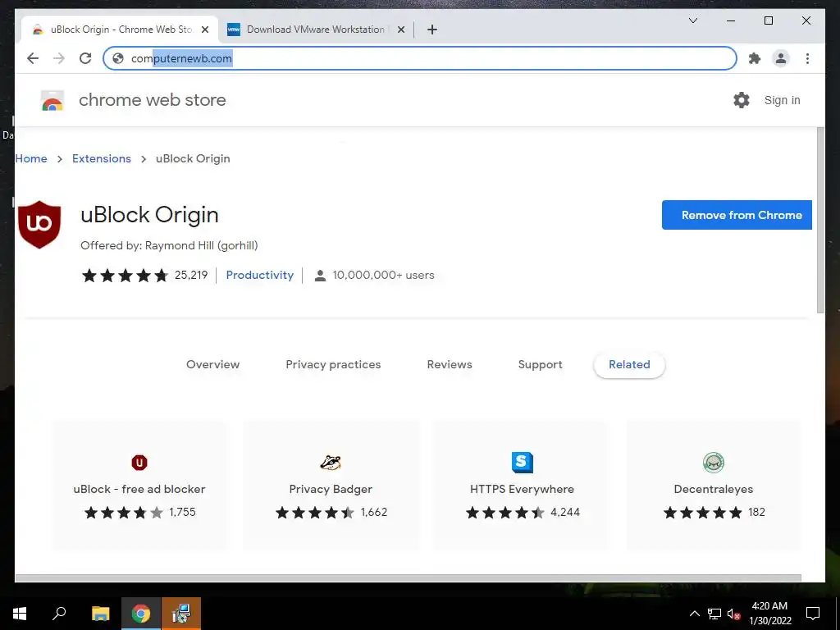
Task: Click the vertical page scrollbar
Action: [x=820, y=220]
